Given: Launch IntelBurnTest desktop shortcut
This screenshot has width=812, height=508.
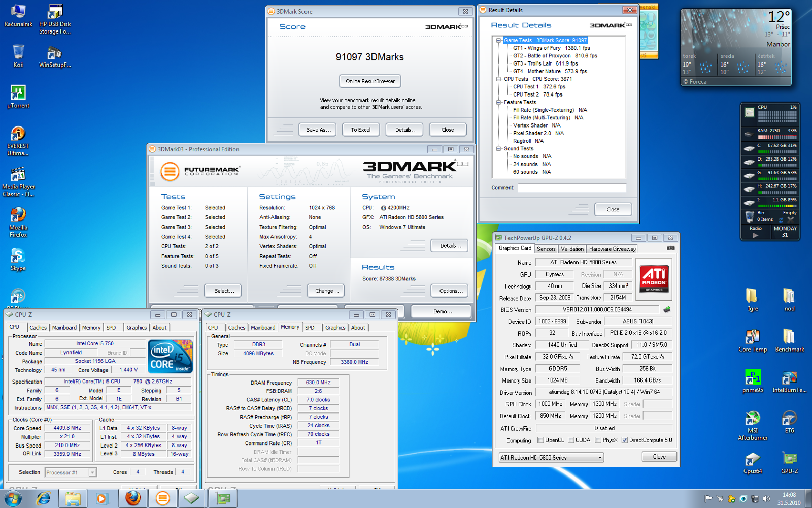Looking at the screenshot, I should tap(789, 381).
